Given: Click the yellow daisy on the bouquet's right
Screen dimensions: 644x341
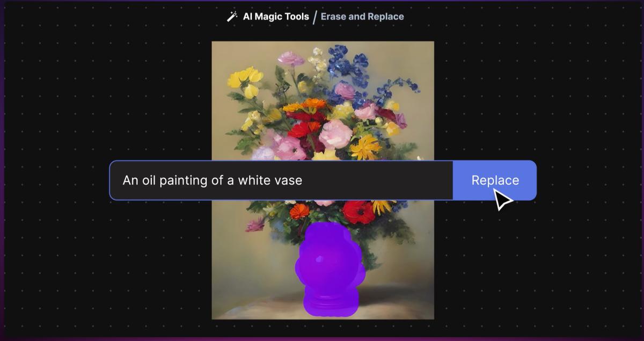Looking at the screenshot, I should click(366, 146).
